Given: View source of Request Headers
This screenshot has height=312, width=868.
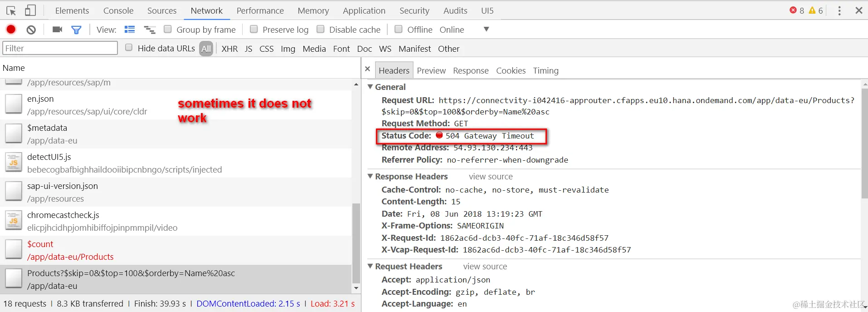Looking at the screenshot, I should click(485, 266).
